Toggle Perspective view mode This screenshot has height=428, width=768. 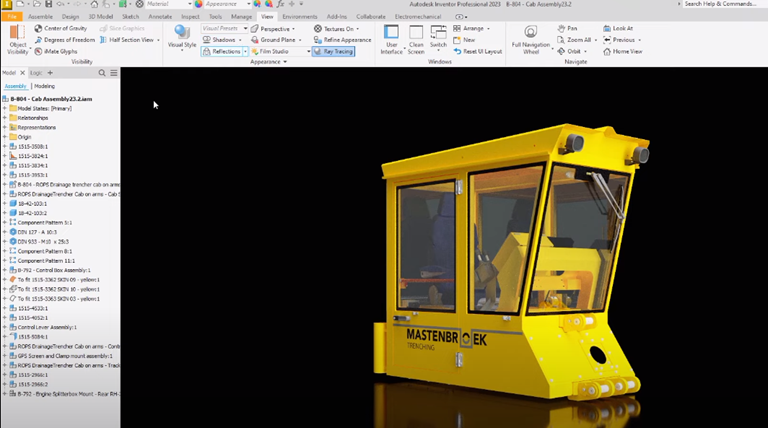click(270, 28)
